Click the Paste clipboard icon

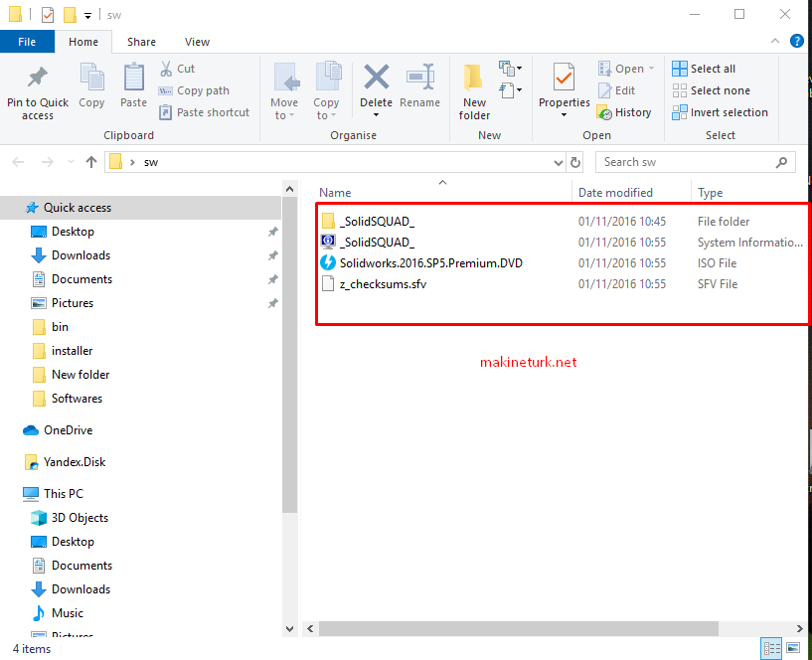tap(133, 78)
